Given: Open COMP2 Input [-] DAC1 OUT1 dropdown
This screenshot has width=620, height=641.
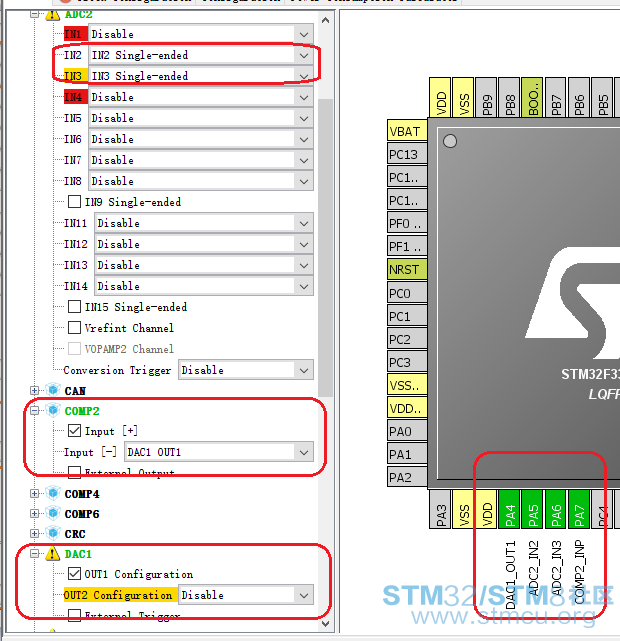Looking at the screenshot, I should pyautogui.click(x=219, y=452).
